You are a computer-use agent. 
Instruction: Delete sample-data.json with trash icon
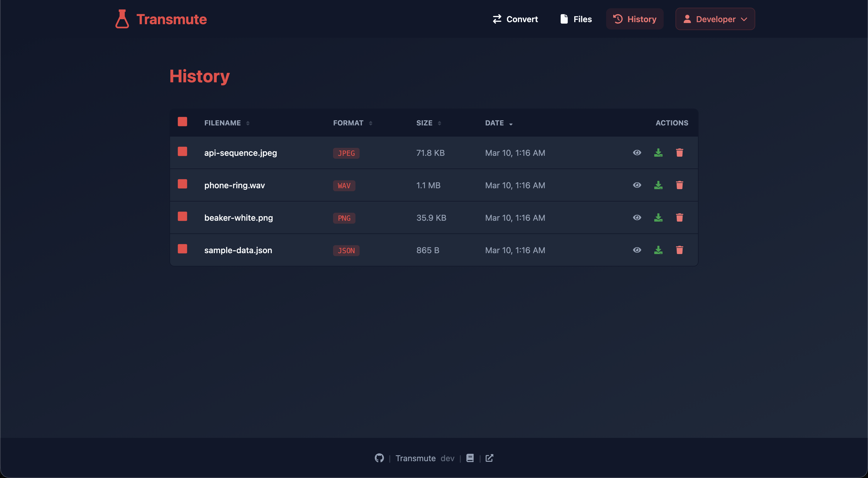(679, 250)
